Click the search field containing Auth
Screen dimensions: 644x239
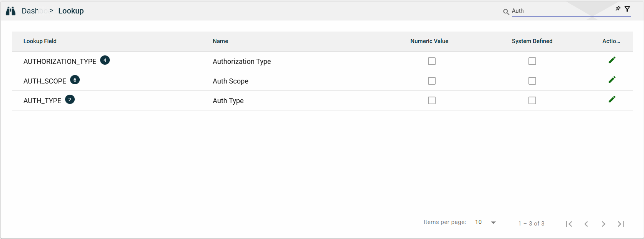pyautogui.click(x=562, y=11)
